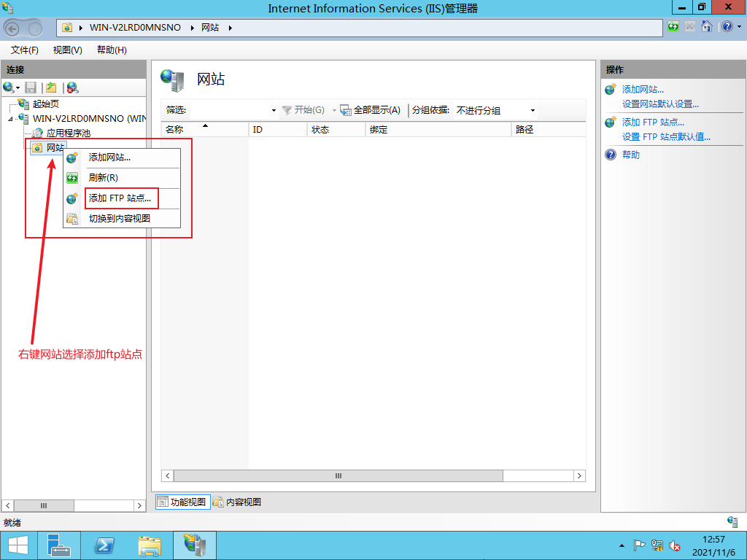The height and width of the screenshot is (560, 747).
Task: Sort by the 路径 column header
Action: point(549,130)
